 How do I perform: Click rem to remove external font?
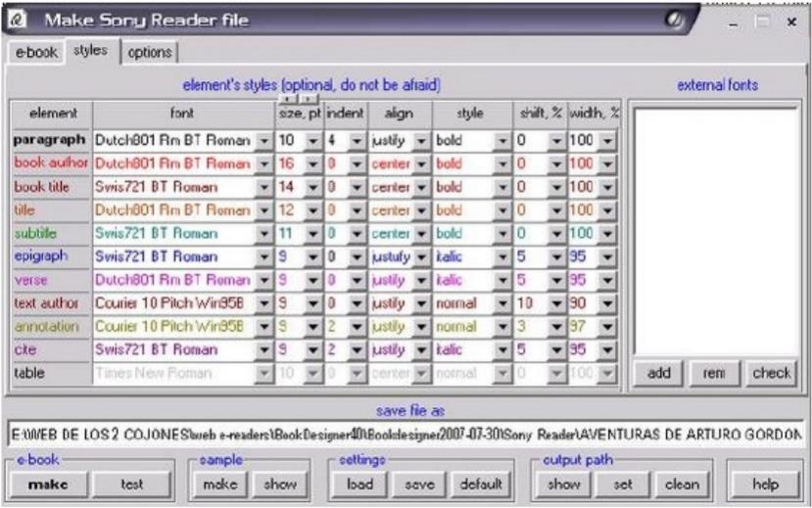714,373
